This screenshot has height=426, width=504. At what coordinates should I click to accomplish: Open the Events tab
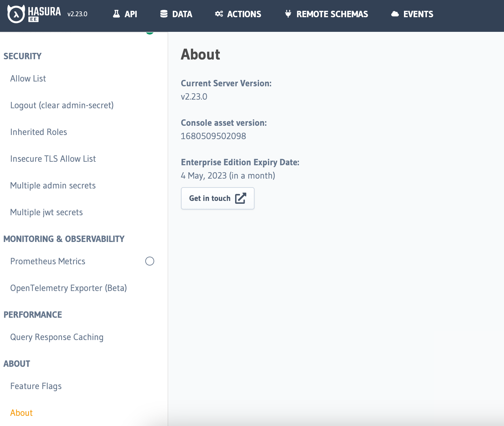coord(418,14)
